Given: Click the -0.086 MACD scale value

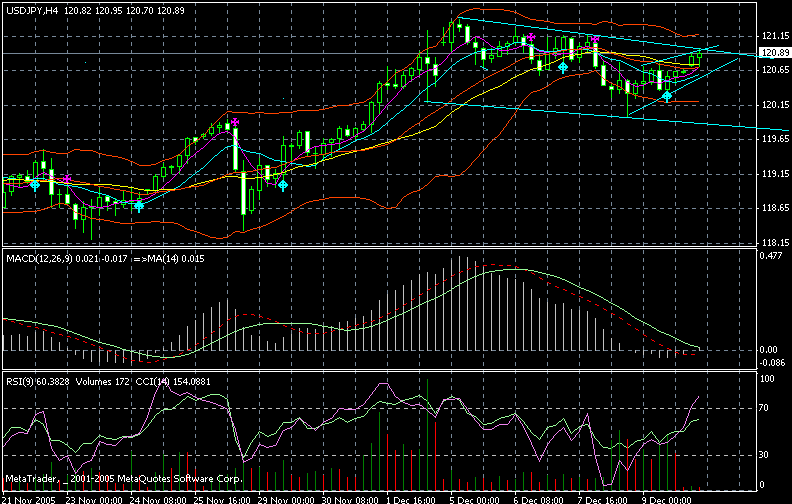Looking at the screenshot, I should tap(773, 363).
